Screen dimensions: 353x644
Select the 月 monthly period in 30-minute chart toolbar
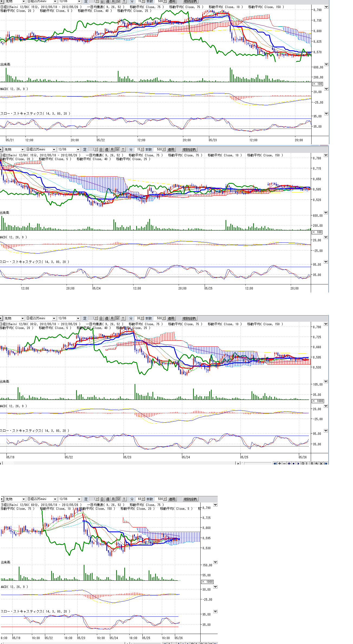112,318
